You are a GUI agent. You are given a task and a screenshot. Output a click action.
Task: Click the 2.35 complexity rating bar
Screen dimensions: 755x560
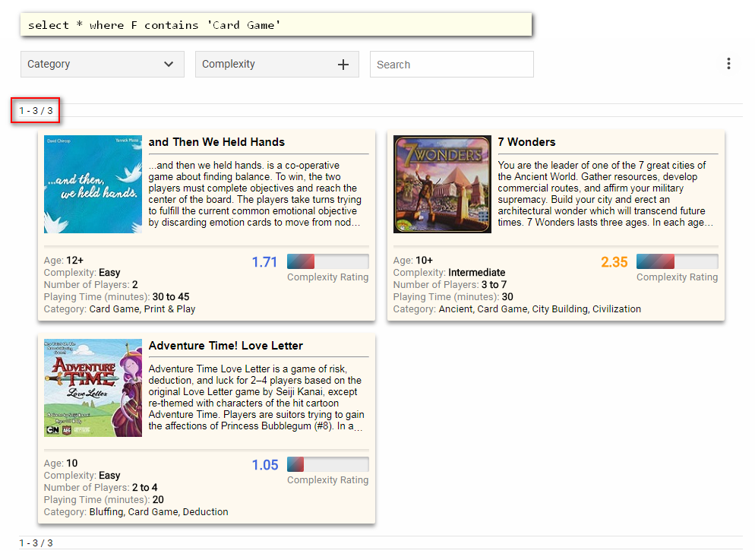(677, 261)
